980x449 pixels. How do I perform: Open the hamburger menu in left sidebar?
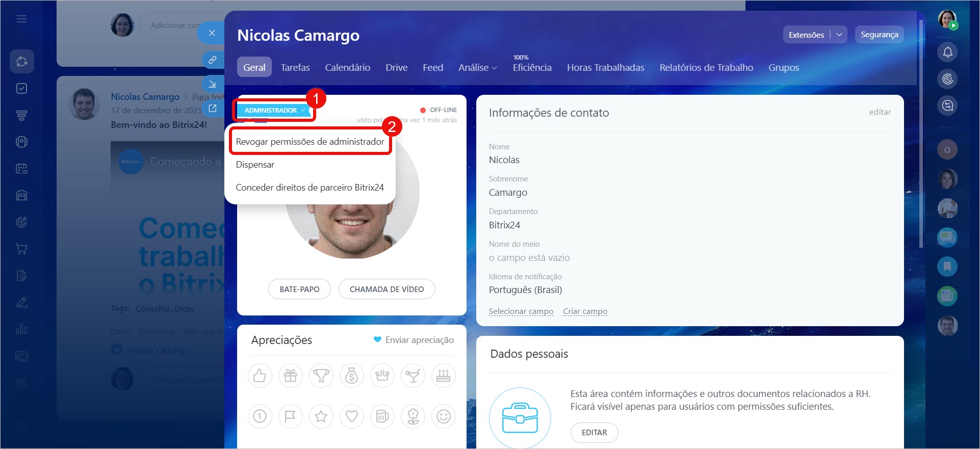tap(21, 19)
